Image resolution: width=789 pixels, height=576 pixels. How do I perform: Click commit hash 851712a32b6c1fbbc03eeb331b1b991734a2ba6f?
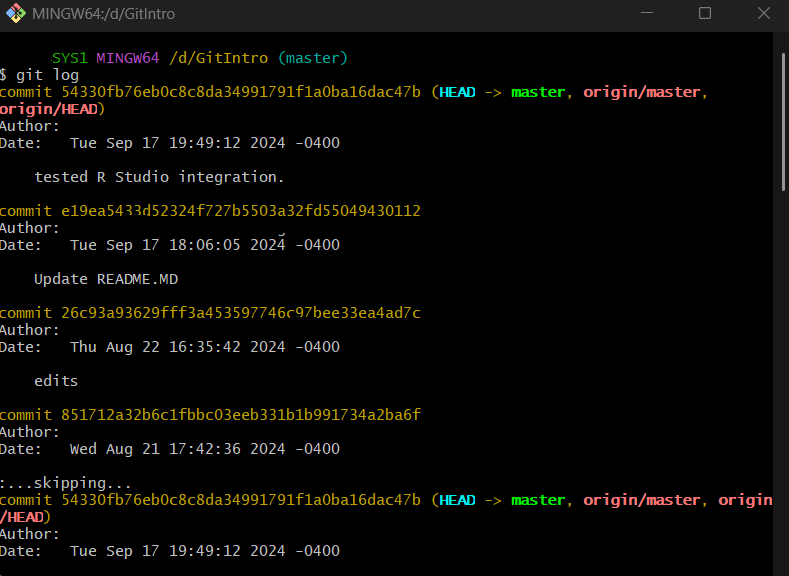coord(241,415)
